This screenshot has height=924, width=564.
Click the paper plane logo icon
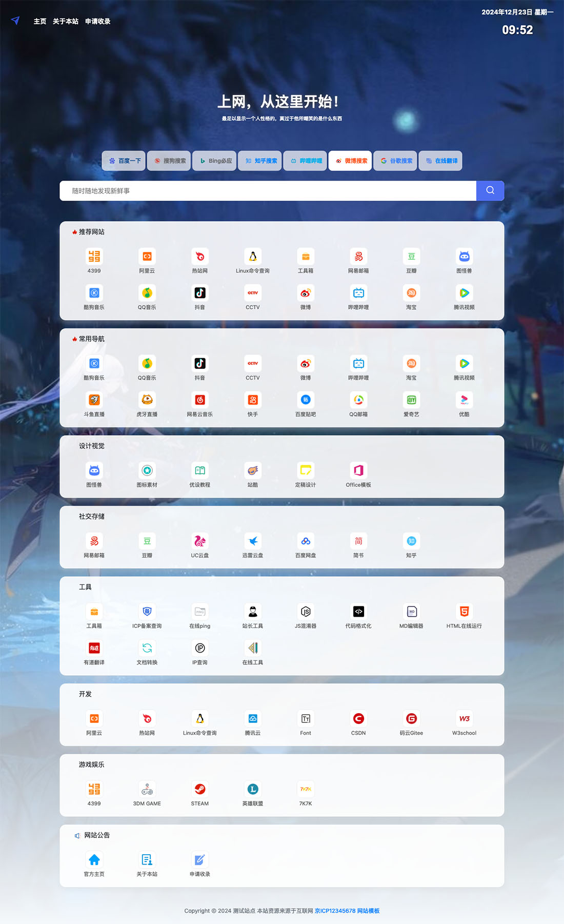pyautogui.click(x=15, y=21)
